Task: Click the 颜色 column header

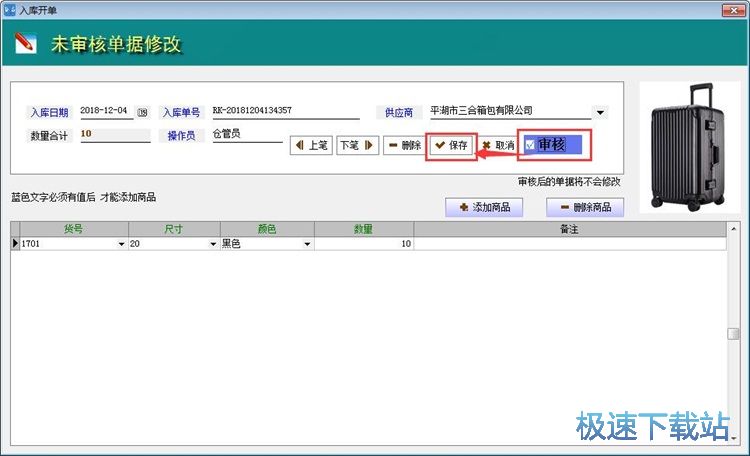Action: pos(267,229)
